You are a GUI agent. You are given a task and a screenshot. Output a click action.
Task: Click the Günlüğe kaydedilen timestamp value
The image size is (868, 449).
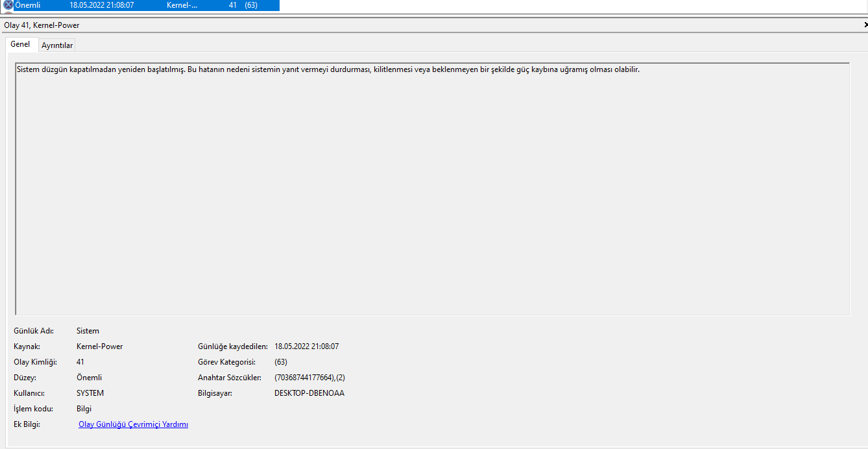point(307,346)
